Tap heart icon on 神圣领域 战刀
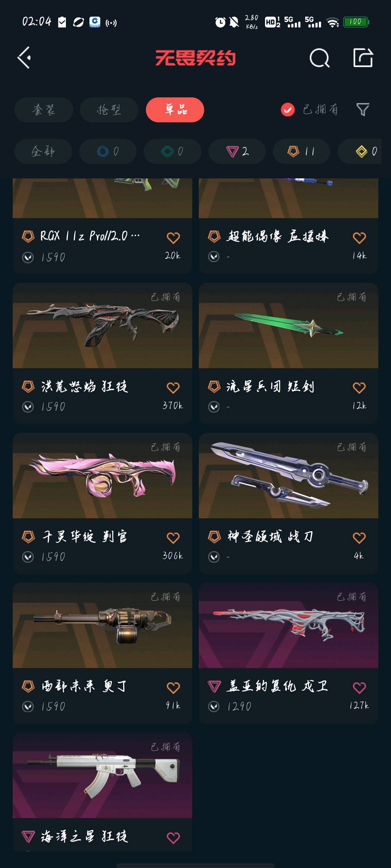The width and height of the screenshot is (391, 868). (x=359, y=538)
